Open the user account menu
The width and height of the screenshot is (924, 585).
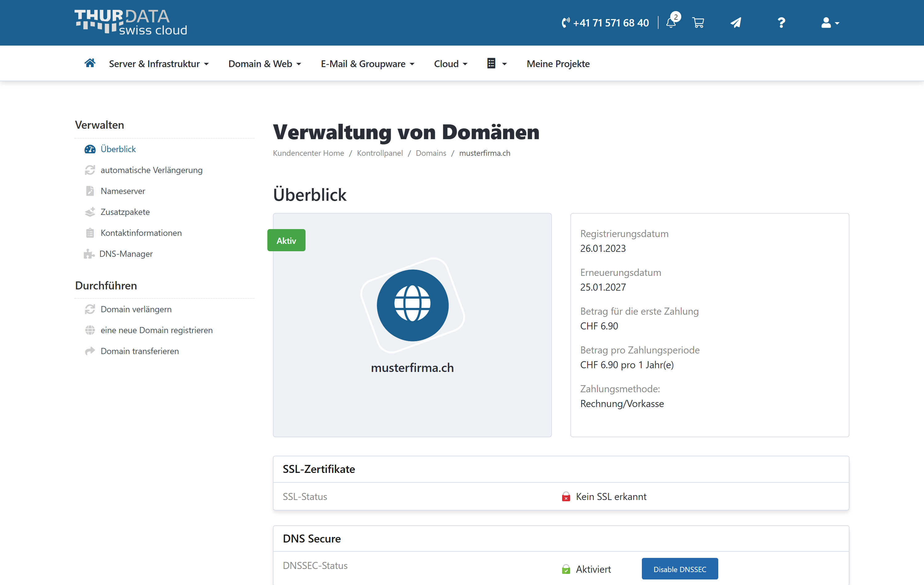pyautogui.click(x=830, y=23)
